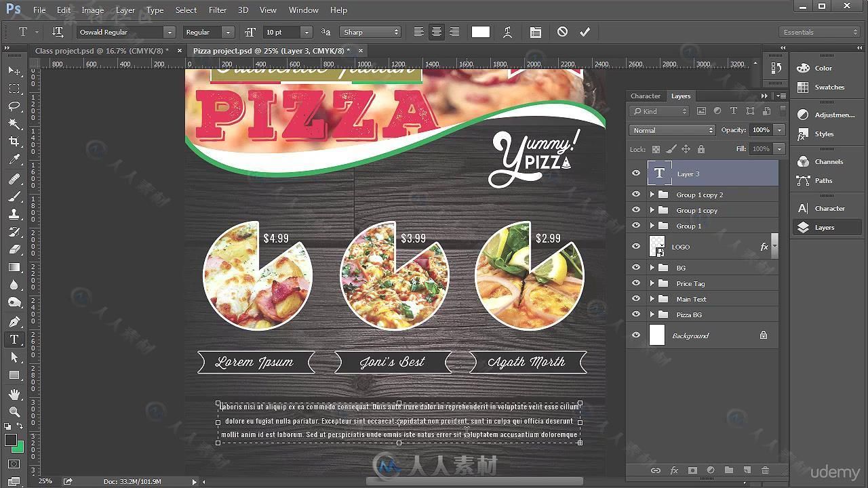
Task: Click the text color swatch in options bar
Action: [x=481, y=32]
